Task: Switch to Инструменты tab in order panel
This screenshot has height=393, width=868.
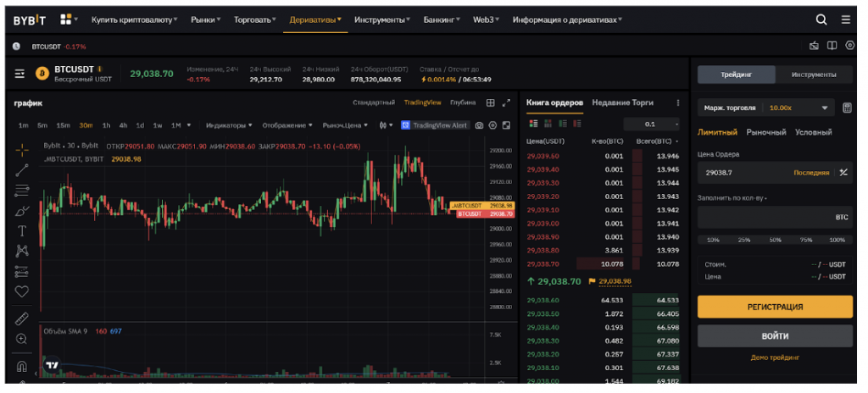Action: [813, 75]
